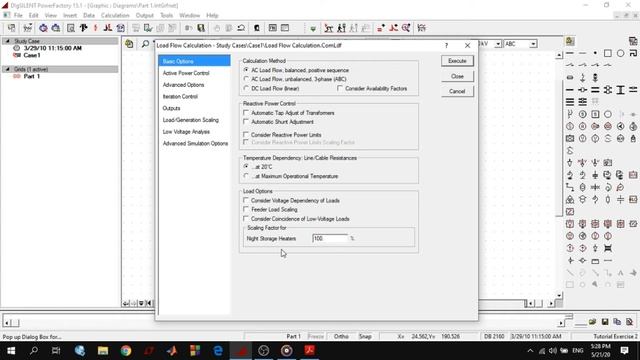640x360 pixels.
Task: Click the yellow icon atop the drawing toolbox
Action: (570, 41)
